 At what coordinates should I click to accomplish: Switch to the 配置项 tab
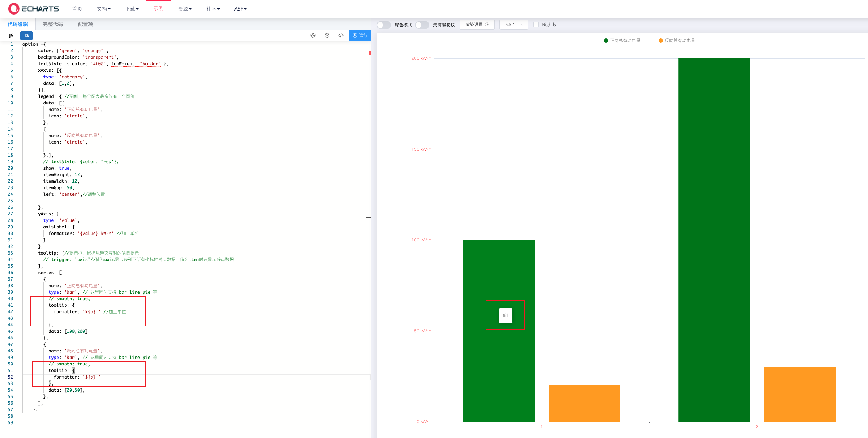(x=86, y=24)
